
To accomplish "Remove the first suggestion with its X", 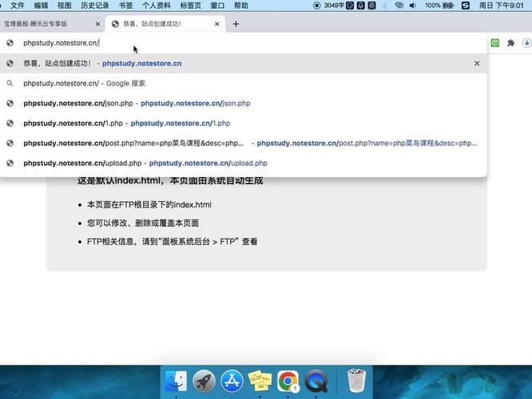I will [477, 63].
